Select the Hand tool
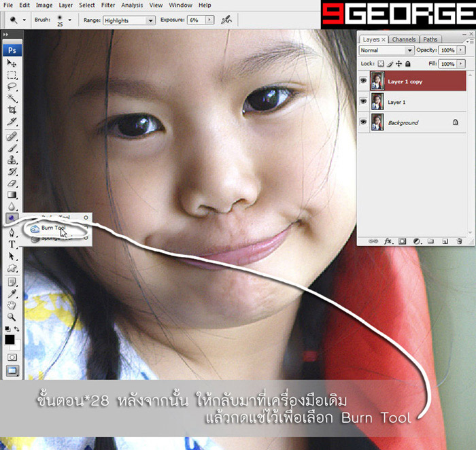This screenshot has width=476, height=450. (x=12, y=306)
